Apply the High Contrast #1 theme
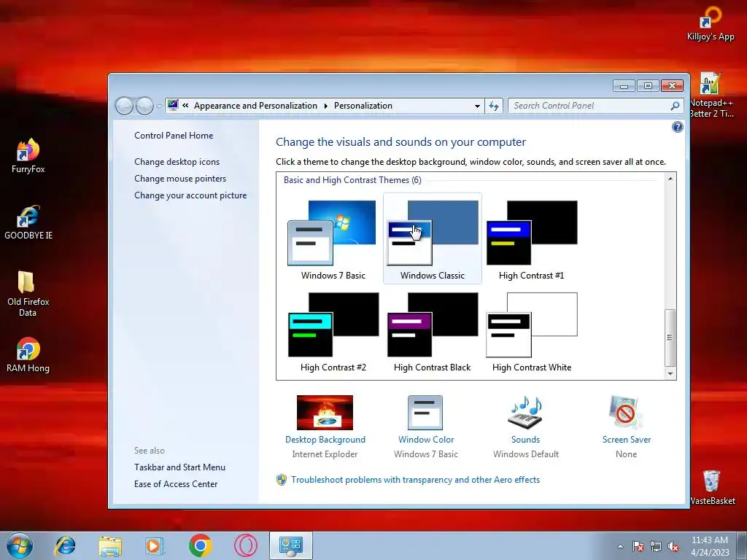 [x=531, y=239]
